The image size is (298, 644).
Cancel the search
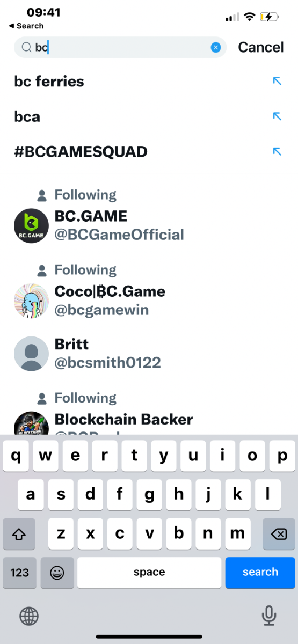[x=261, y=47]
